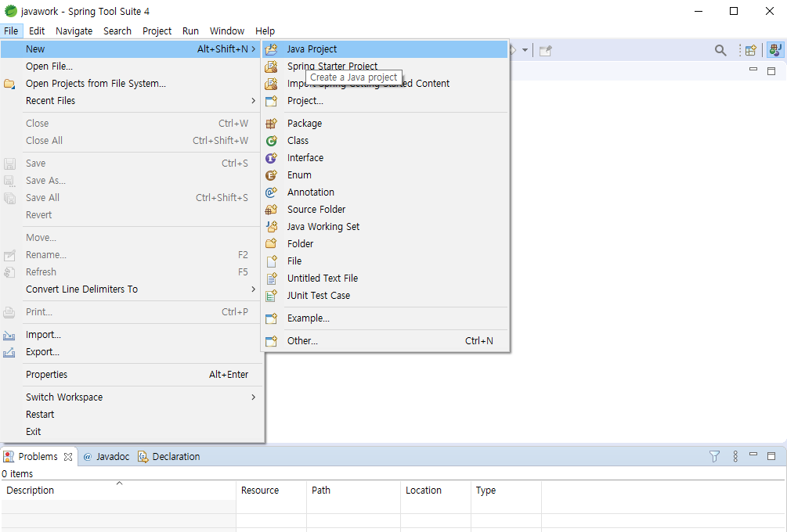Choose Open File... from the File menu

coord(131,66)
